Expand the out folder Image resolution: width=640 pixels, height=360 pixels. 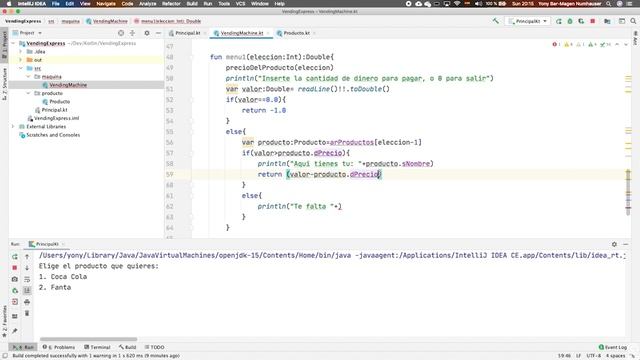pyautogui.click(x=21, y=60)
